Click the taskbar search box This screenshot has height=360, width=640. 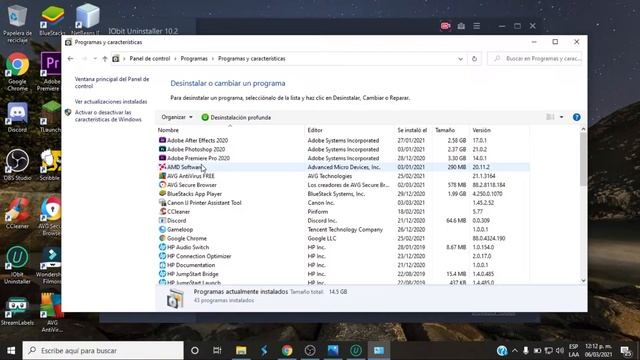pyautogui.click(x=103, y=351)
